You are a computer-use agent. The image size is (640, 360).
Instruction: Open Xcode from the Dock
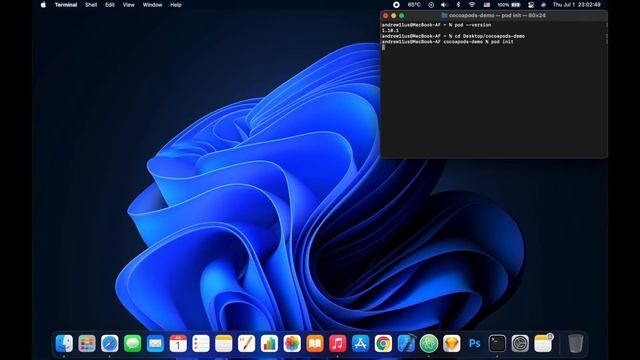click(406, 343)
